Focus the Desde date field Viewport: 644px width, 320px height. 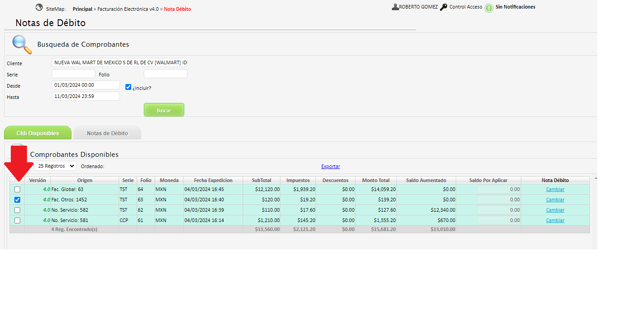(x=86, y=85)
